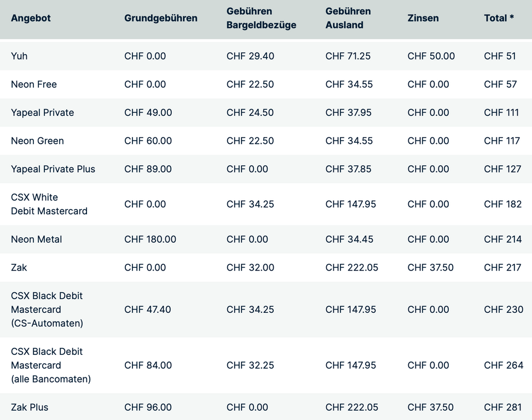
Task: Select the Zinsen column header
Action: coord(423,18)
